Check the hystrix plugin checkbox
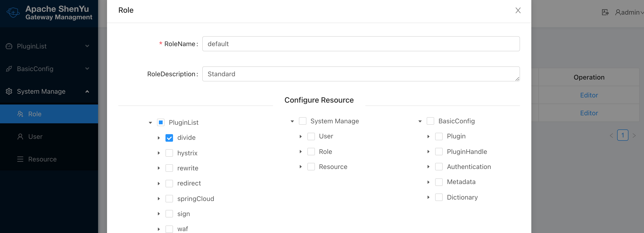 click(x=169, y=153)
